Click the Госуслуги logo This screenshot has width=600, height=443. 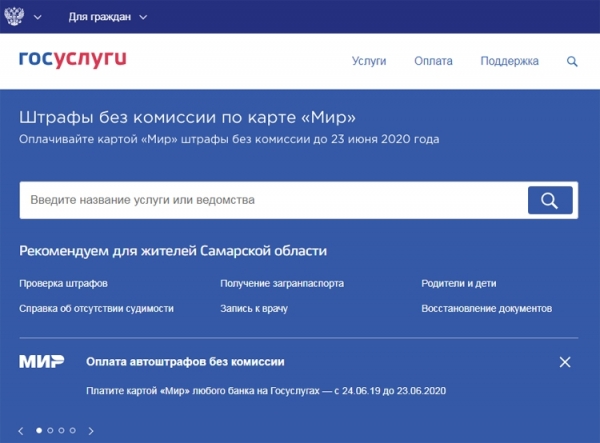73,59
